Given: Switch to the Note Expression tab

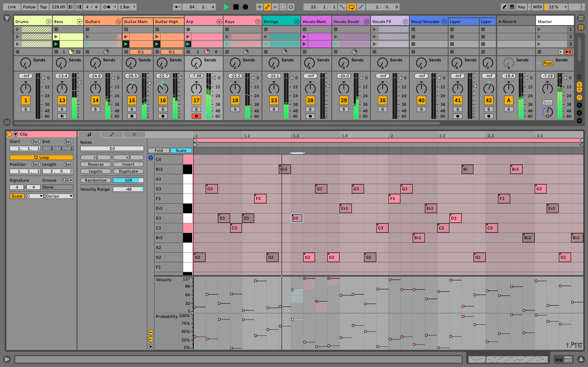Looking at the screenshot, I should tap(134, 135).
